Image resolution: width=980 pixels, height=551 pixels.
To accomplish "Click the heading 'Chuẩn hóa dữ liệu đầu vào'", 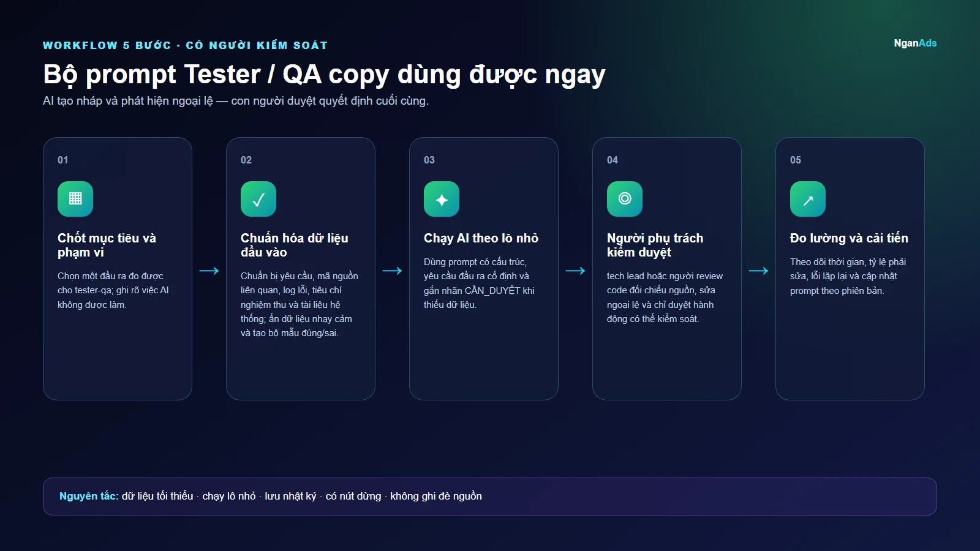I will click(x=295, y=245).
